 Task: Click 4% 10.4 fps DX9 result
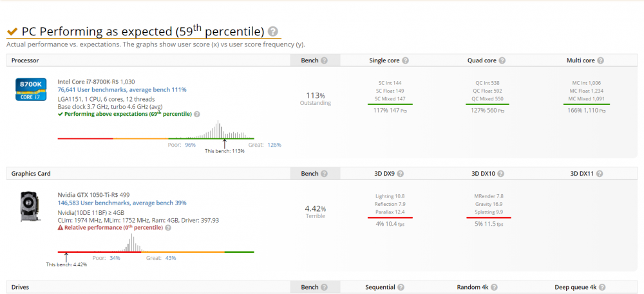(x=390, y=224)
